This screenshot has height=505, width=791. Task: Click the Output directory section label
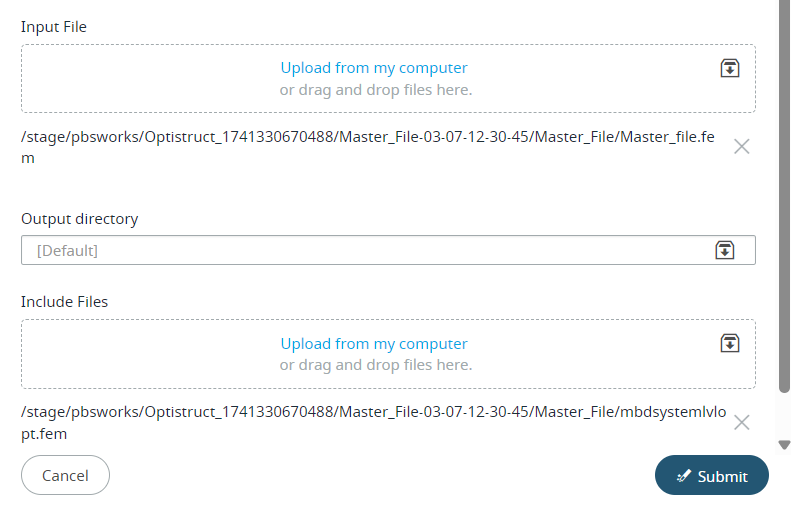[x=80, y=219]
